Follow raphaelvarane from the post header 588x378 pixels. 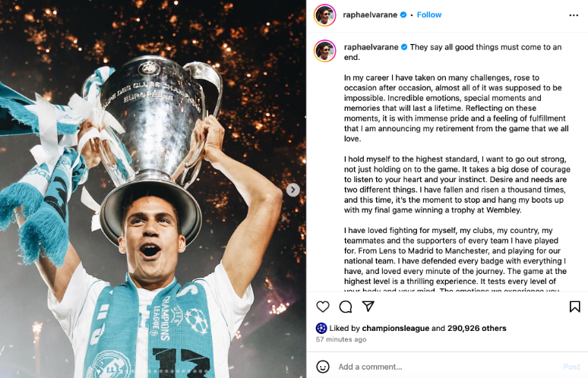429,14
